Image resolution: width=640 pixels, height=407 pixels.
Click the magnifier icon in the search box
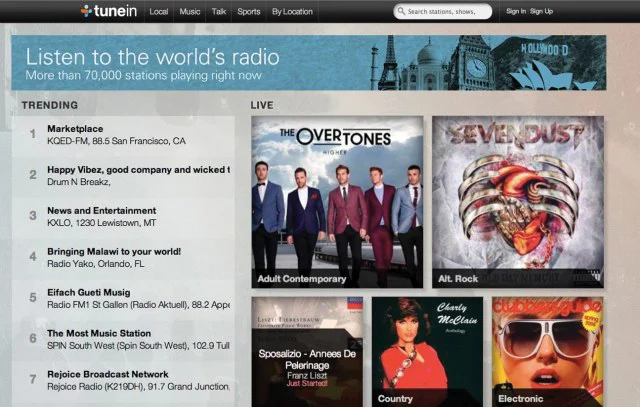point(401,12)
